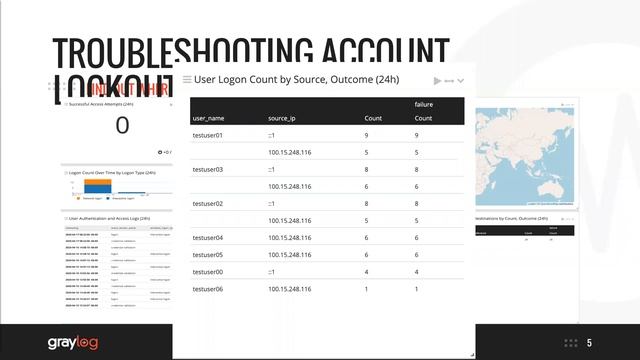This screenshot has height=360, width=640.
Task: Select the testuser02 cell
Action: click(208, 203)
